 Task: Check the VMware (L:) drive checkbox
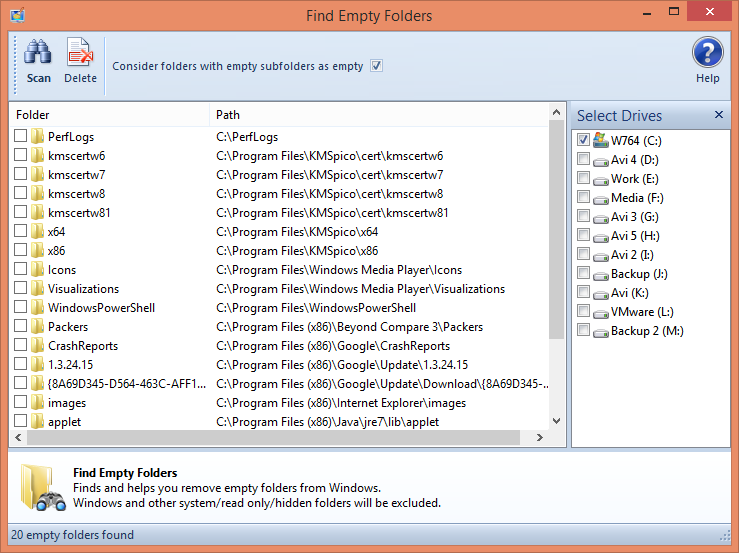point(583,311)
